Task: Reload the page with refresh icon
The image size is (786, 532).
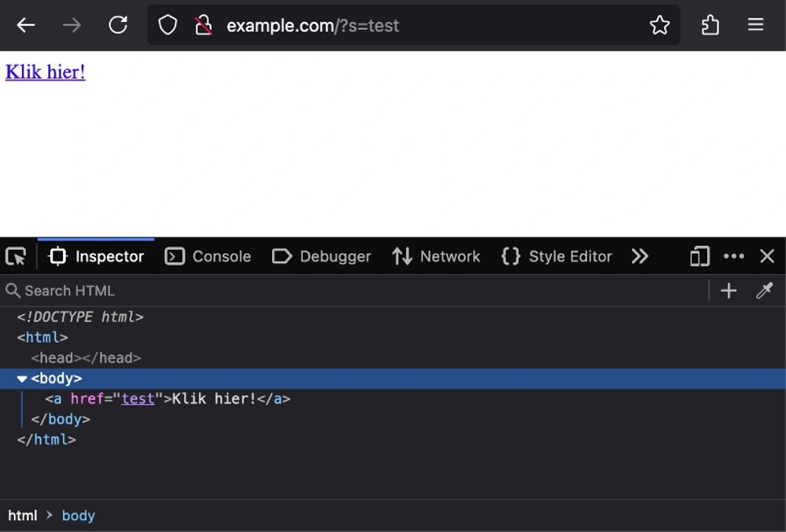Action: tap(118, 25)
